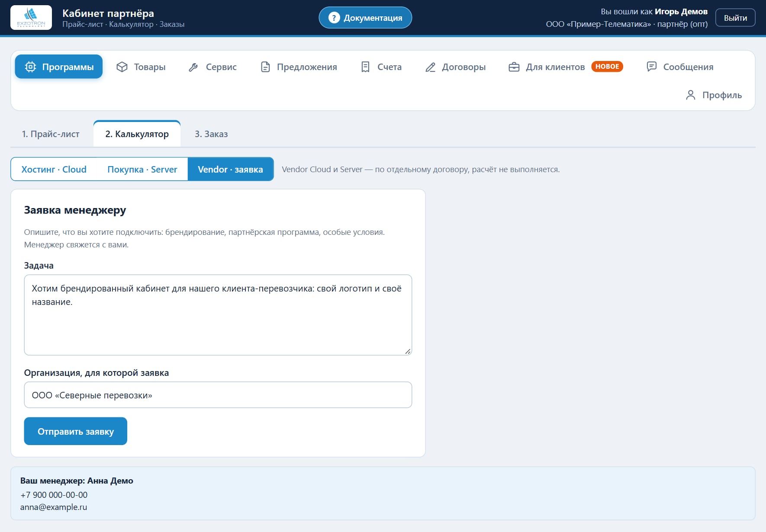Go to the 3. Заказ tab
Screen dimensions: 766x532
click(x=211, y=134)
